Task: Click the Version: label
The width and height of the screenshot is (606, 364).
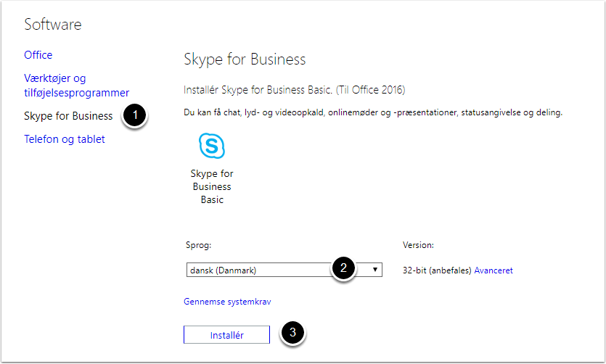Action: click(418, 245)
